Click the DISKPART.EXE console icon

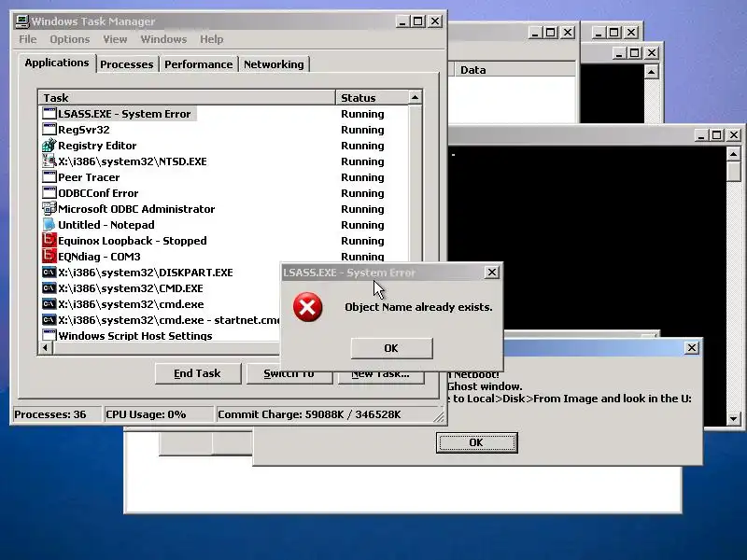pos(49,272)
